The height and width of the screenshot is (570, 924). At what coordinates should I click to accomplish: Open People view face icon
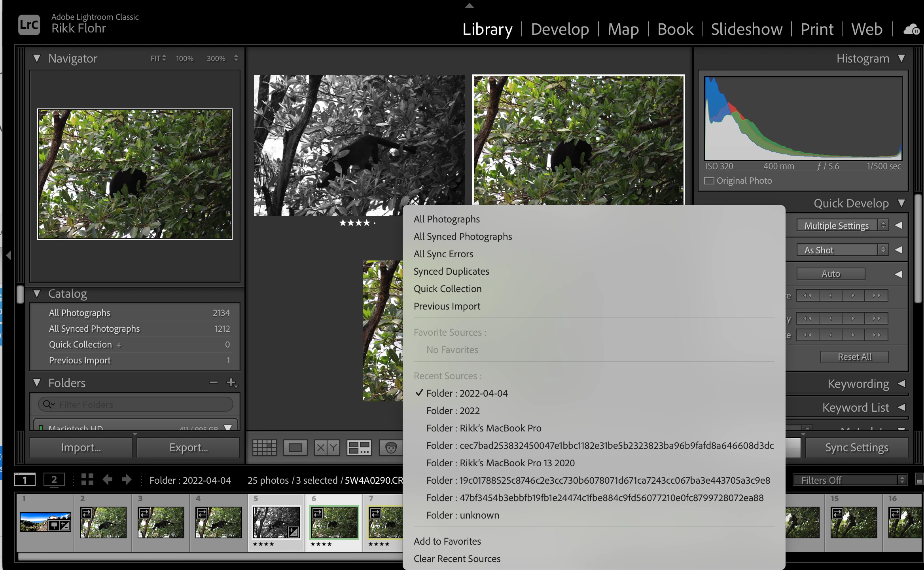[x=391, y=448]
